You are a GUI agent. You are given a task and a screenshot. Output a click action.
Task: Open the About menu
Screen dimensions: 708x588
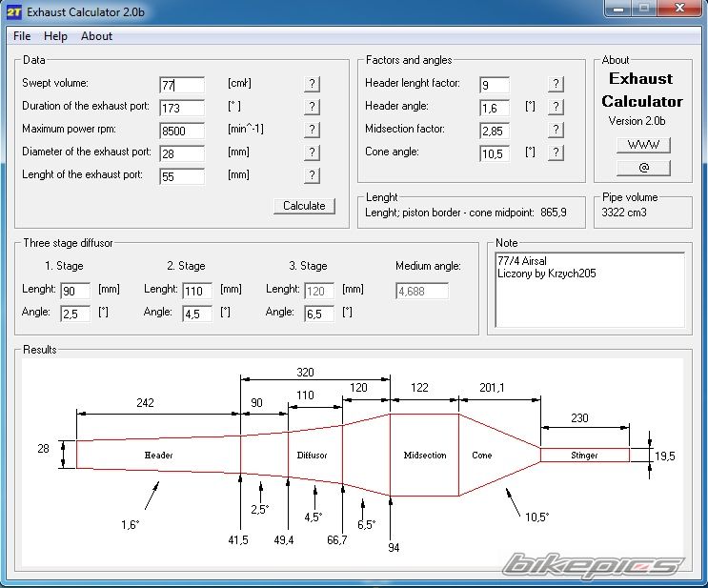(x=96, y=36)
